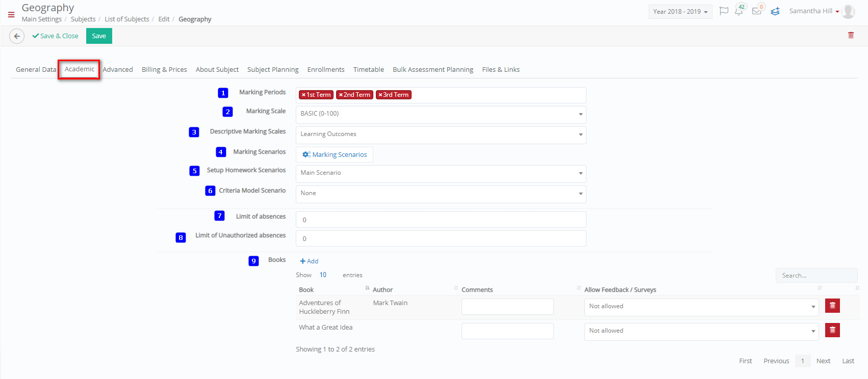Screen dimensions: 868x379
Task: Sort the books table by the Book column
Action: point(333,289)
